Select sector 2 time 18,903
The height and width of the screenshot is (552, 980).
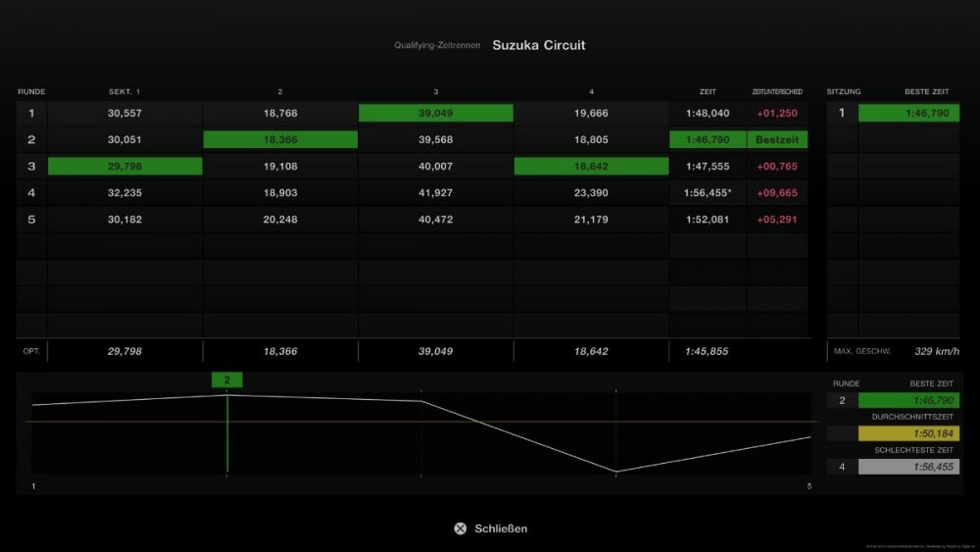tap(280, 192)
